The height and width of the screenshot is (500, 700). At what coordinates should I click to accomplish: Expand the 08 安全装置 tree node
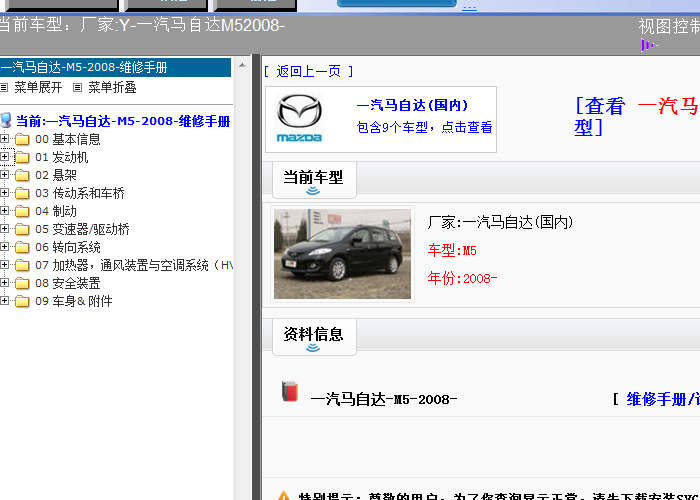[x=4, y=283]
